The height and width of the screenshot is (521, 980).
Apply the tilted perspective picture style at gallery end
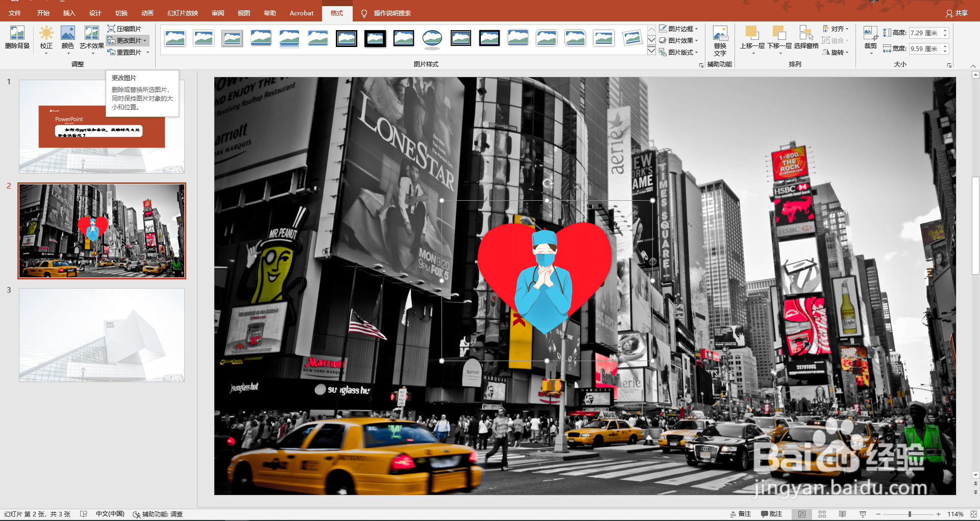(632, 38)
